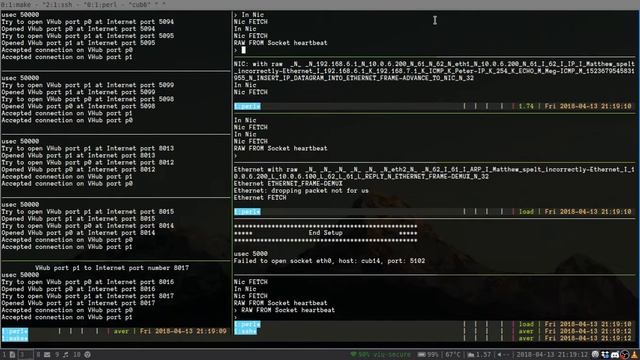Click 'Failed to open socket eth0' line

click(x=329, y=261)
